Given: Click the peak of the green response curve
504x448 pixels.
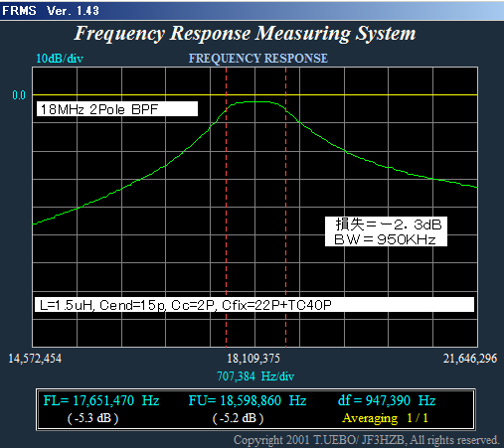Looking at the screenshot, I should pos(255,101).
